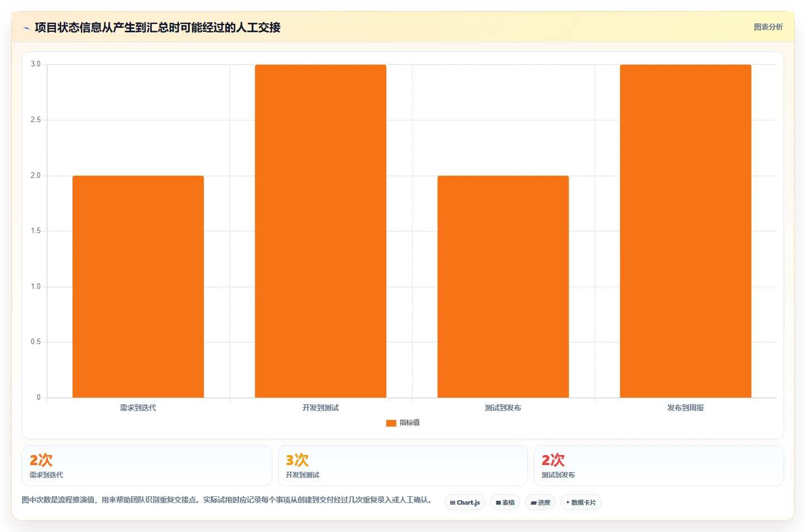Select the 进度 tag chip
806x532 pixels.
[x=540, y=502]
